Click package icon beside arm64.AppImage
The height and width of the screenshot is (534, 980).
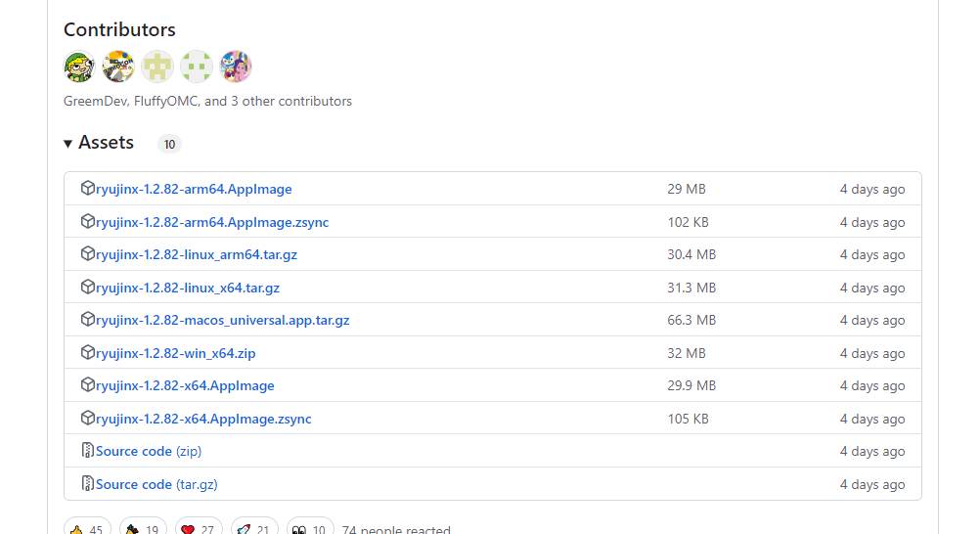[x=87, y=188]
